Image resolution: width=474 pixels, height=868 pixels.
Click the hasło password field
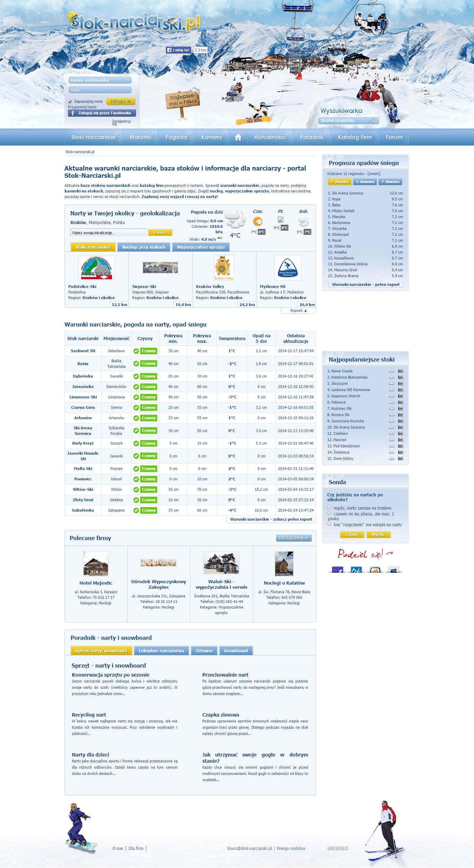point(100,90)
